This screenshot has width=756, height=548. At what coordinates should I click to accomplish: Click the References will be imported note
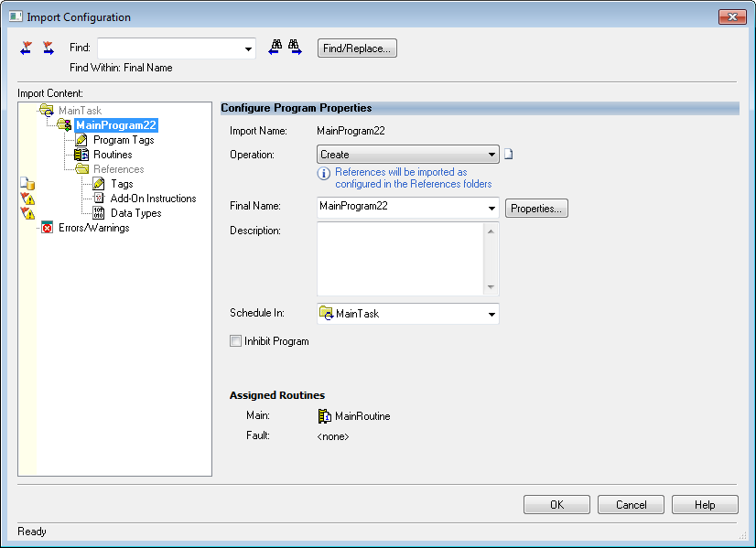tap(413, 177)
